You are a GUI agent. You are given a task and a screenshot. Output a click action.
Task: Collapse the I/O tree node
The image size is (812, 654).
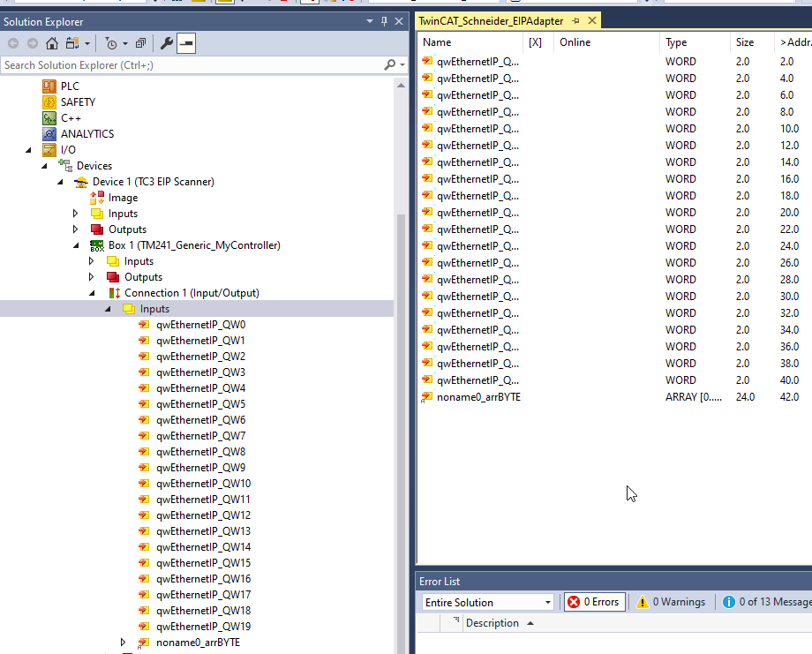28,150
